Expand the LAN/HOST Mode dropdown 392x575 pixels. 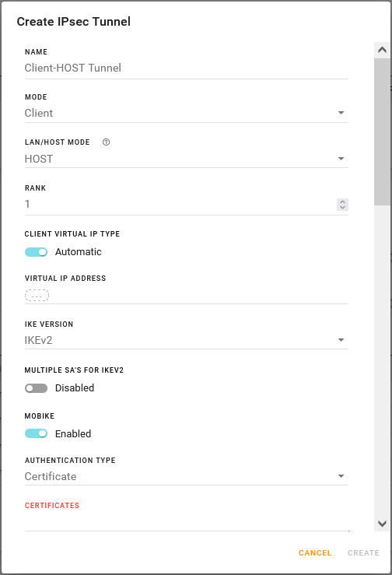pos(187,159)
